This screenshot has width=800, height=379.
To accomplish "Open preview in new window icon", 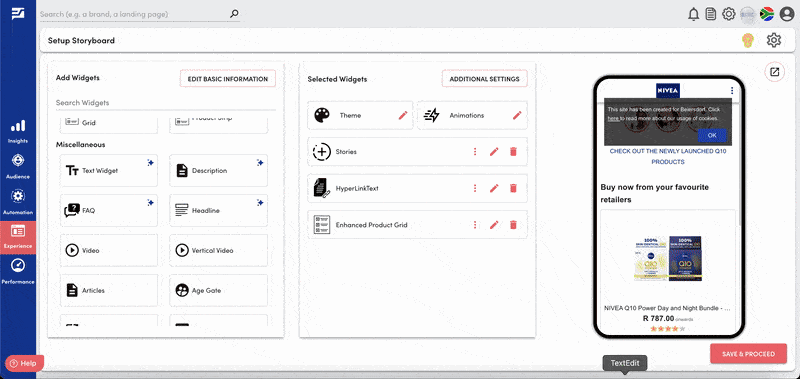I will [x=774, y=72].
